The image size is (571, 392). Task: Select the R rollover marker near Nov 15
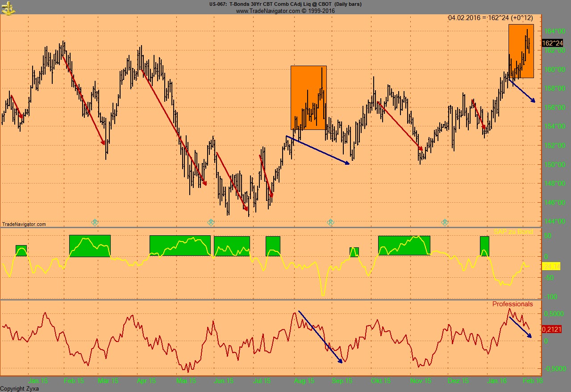(x=445, y=221)
